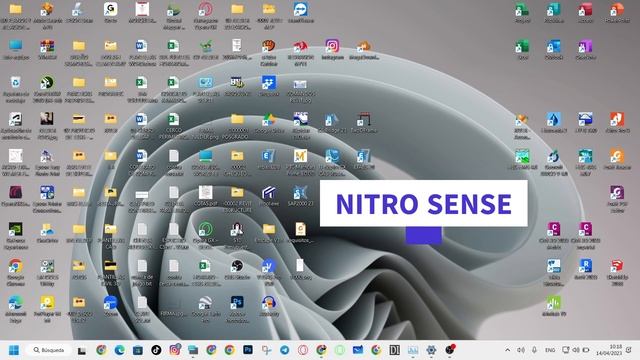Open the This PC monitor desktop icon
640x360 pixels.
point(16,46)
